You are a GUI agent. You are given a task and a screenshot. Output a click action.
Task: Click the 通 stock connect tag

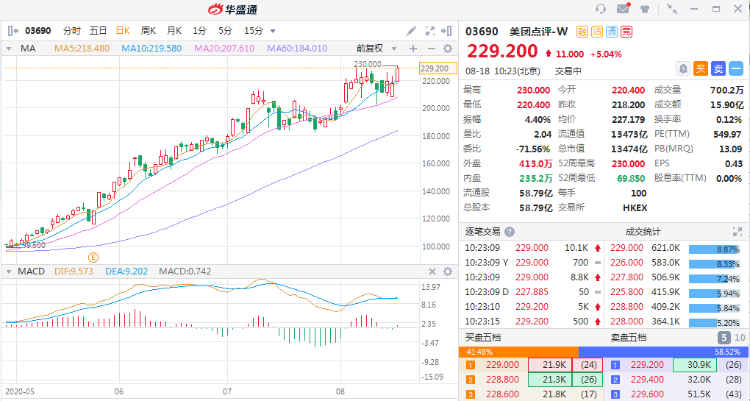pos(611,32)
